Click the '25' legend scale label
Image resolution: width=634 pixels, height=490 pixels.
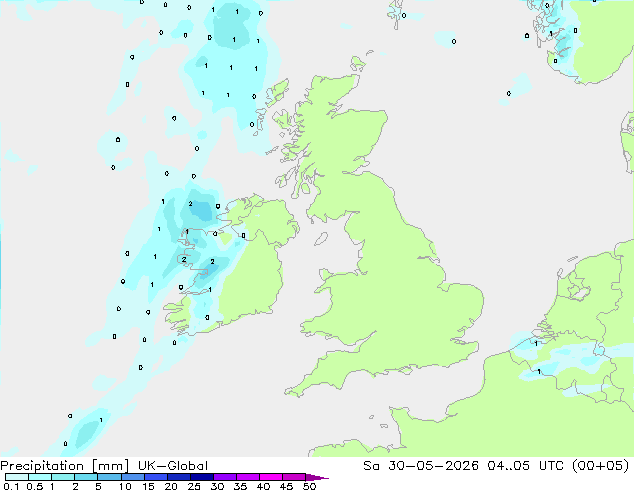tap(194, 486)
